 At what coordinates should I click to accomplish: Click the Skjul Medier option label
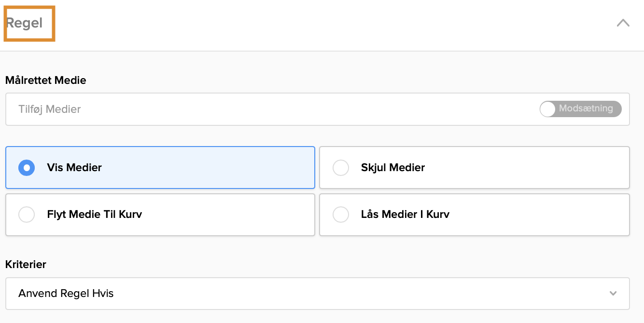point(393,168)
